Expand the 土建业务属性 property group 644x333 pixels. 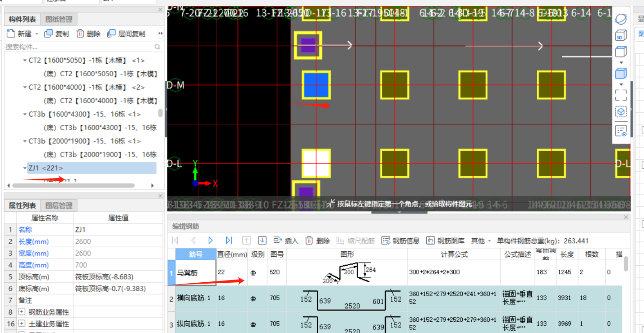22,324
